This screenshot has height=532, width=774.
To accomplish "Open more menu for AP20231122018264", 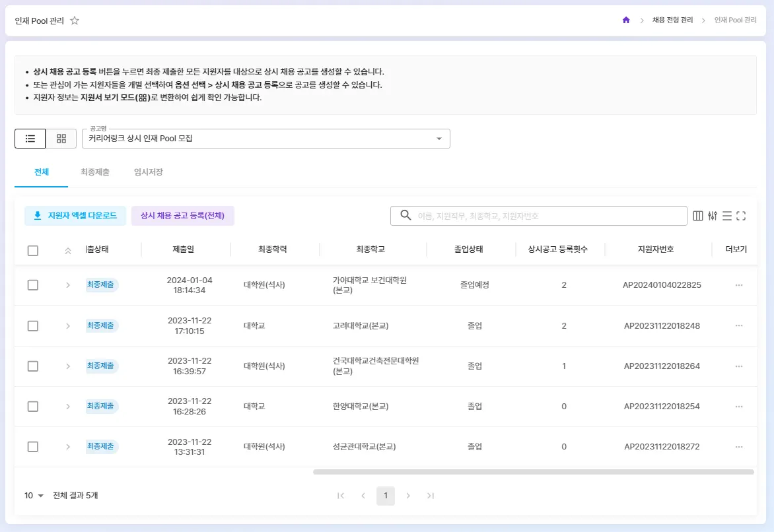I will point(739,366).
